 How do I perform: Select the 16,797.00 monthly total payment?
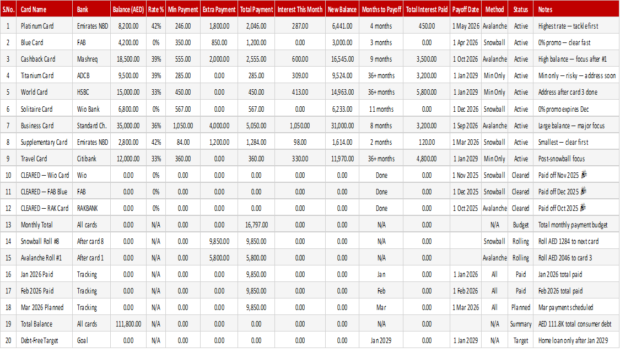(256, 225)
